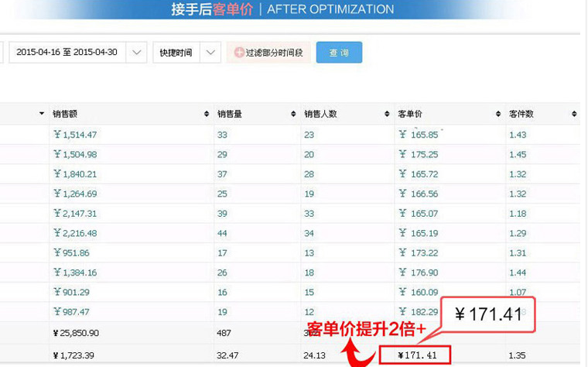Click the 销售额 column header label
The height and width of the screenshot is (367, 588).
pos(65,114)
